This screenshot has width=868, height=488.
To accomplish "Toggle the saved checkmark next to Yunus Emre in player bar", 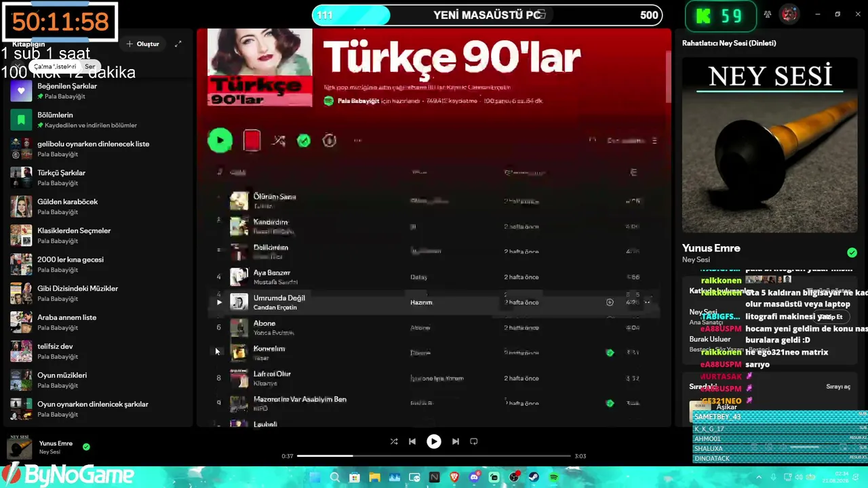I will pyautogui.click(x=86, y=447).
